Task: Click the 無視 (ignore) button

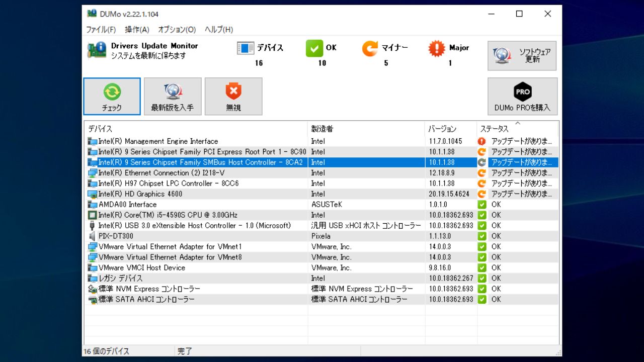Action: [x=233, y=96]
